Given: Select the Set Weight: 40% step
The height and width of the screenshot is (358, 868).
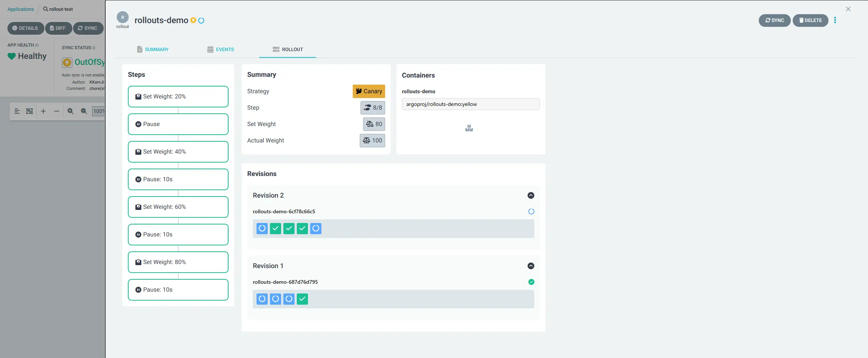Looking at the screenshot, I should pos(178,152).
